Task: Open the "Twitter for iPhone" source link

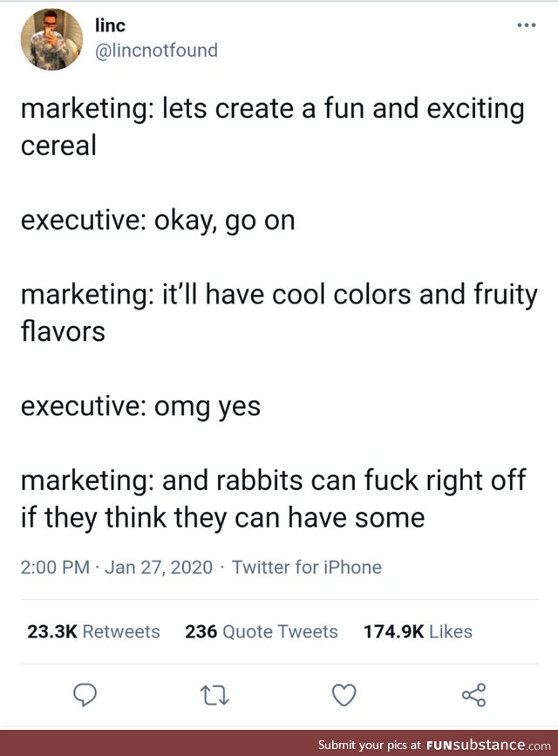Action: pyautogui.click(x=307, y=568)
